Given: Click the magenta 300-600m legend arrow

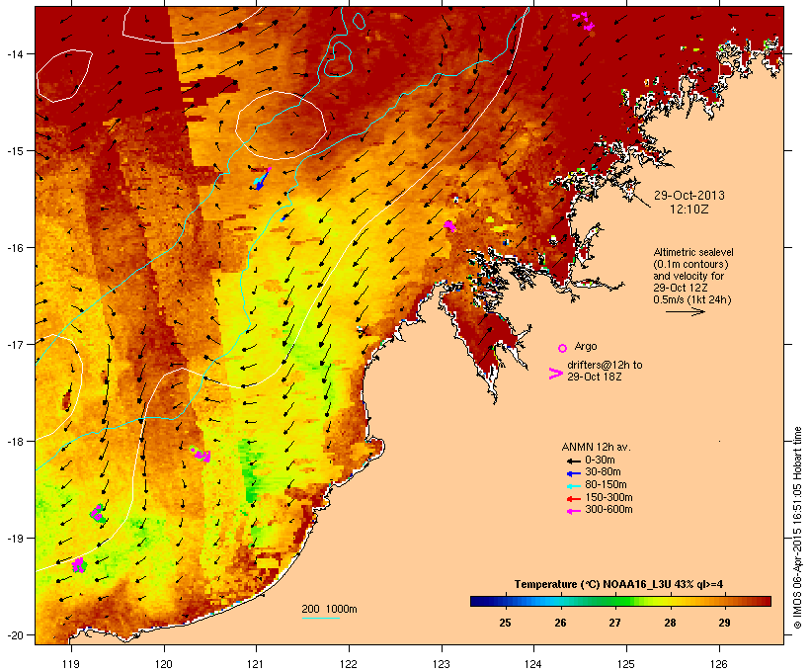Looking at the screenshot, I should click(x=573, y=511).
